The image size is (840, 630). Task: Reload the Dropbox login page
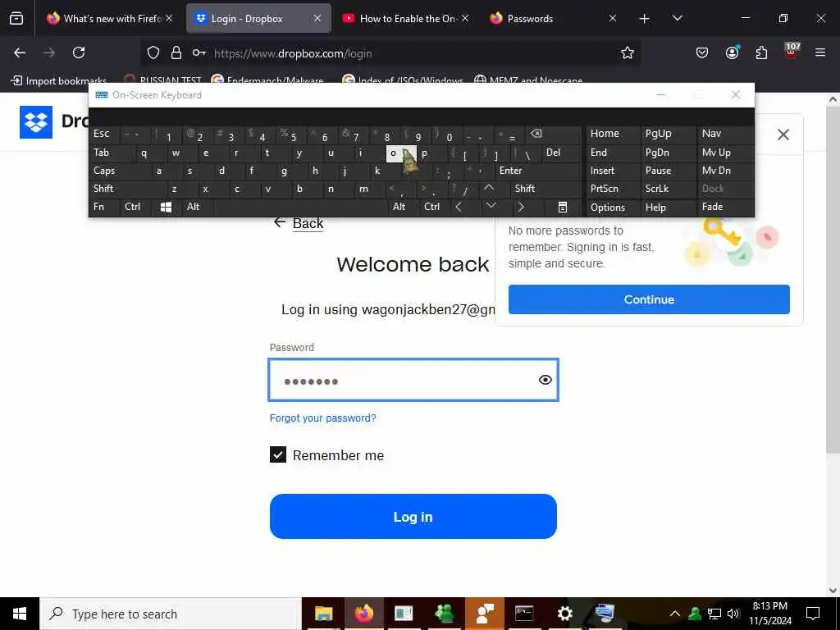point(79,52)
